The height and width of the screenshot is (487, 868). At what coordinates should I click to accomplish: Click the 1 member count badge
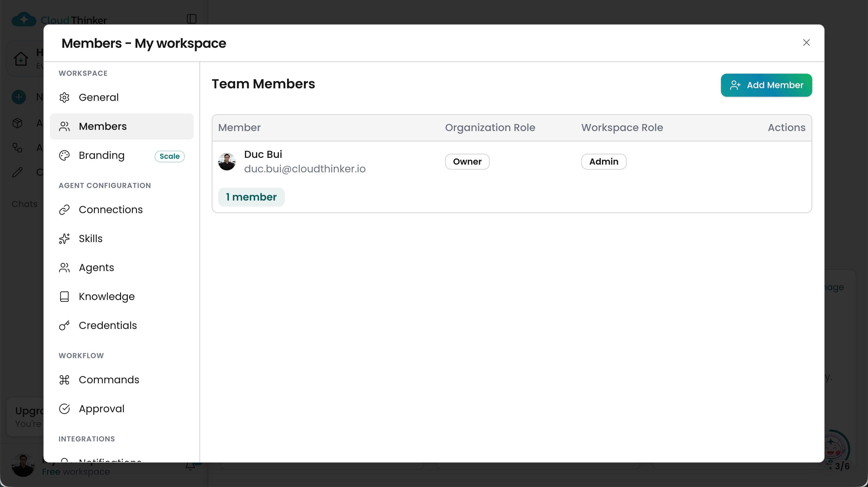click(251, 197)
